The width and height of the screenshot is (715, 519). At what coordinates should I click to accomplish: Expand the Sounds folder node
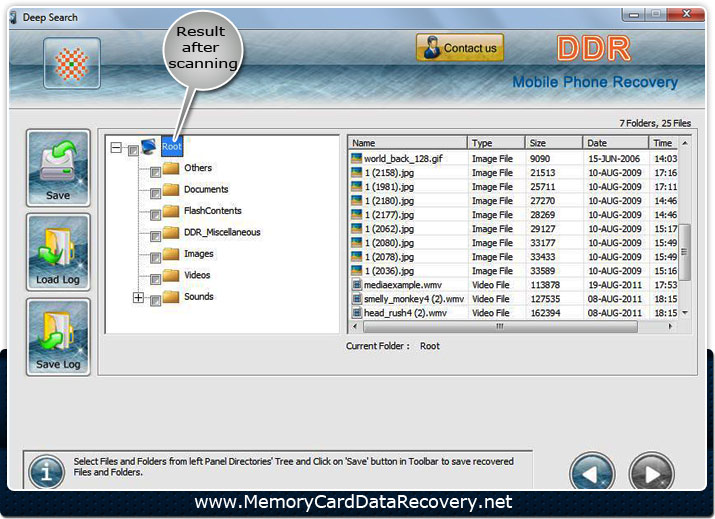coord(138,298)
